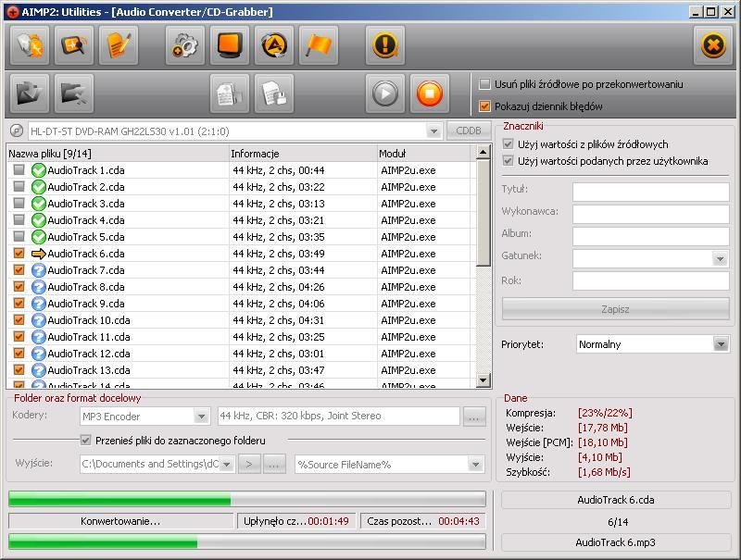Screen dimensions: 741x560
Task: Click the lower current file progress bar
Action: [247, 541]
